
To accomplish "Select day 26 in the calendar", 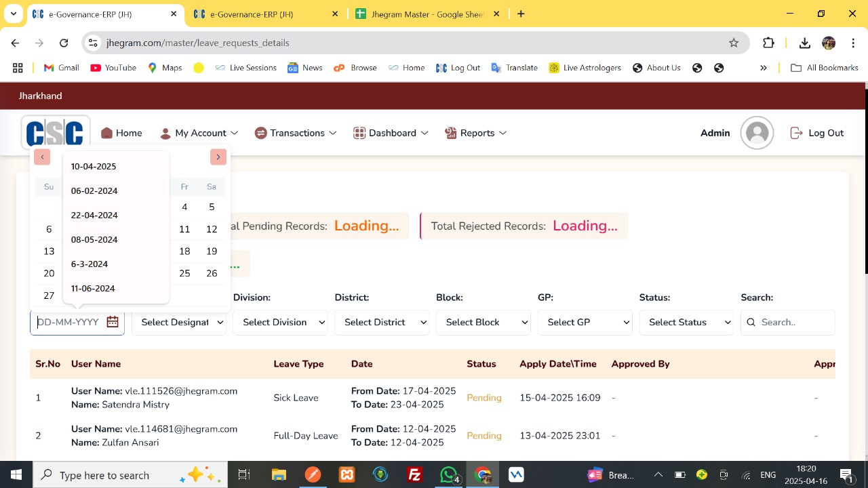I will click(x=212, y=274).
